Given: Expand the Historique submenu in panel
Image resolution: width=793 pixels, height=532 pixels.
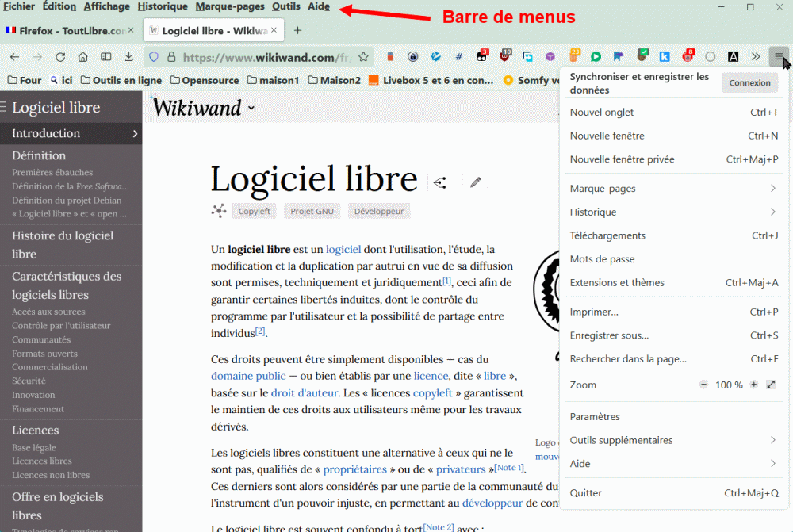Looking at the screenshot, I should 673,212.
